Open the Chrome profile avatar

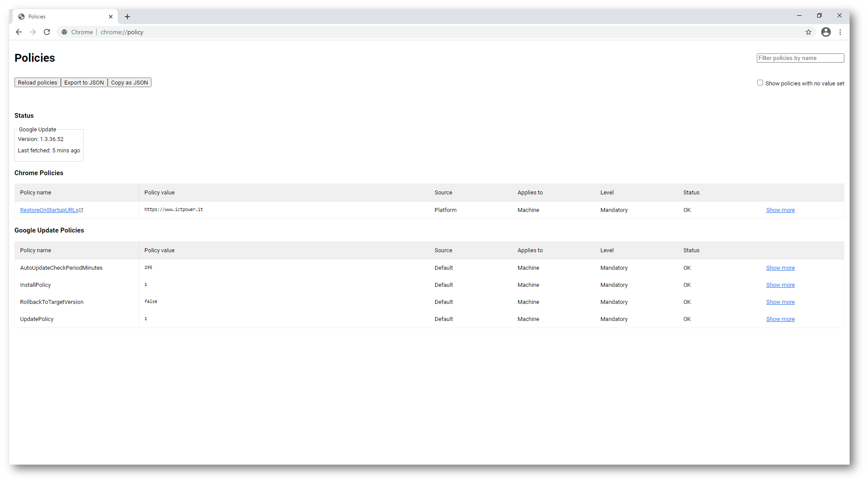[826, 32]
